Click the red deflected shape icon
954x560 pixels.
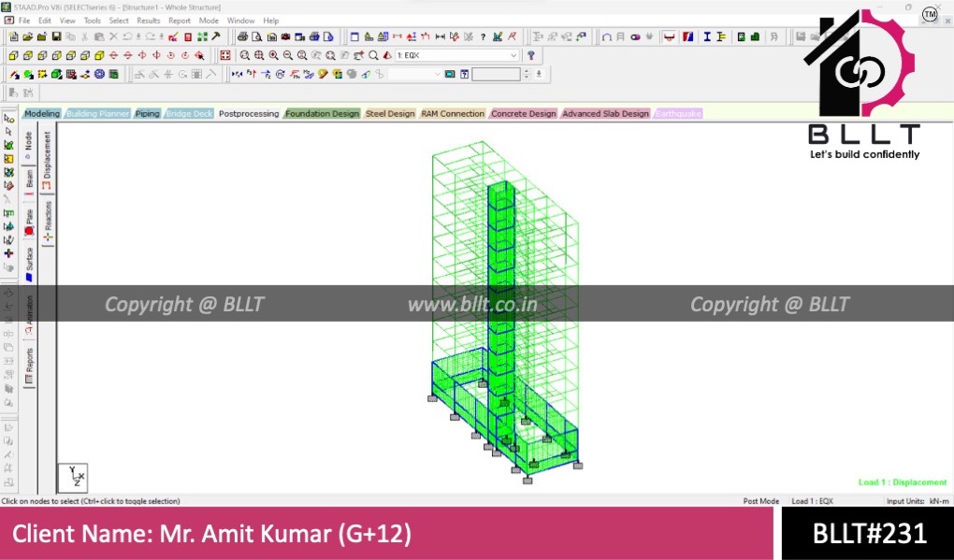[669, 36]
